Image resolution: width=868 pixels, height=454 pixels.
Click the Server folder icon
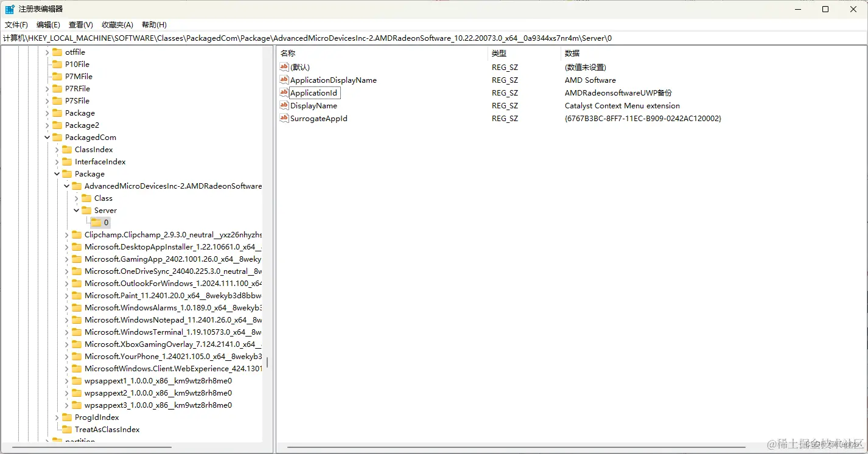86,211
